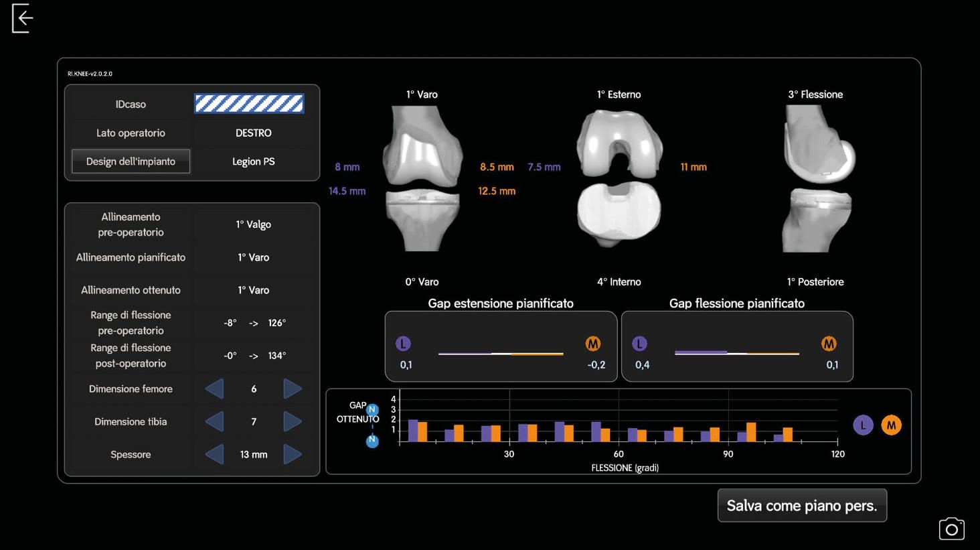Click the IDcaso striped field
The height and width of the screenshot is (550, 980).
pos(249,104)
